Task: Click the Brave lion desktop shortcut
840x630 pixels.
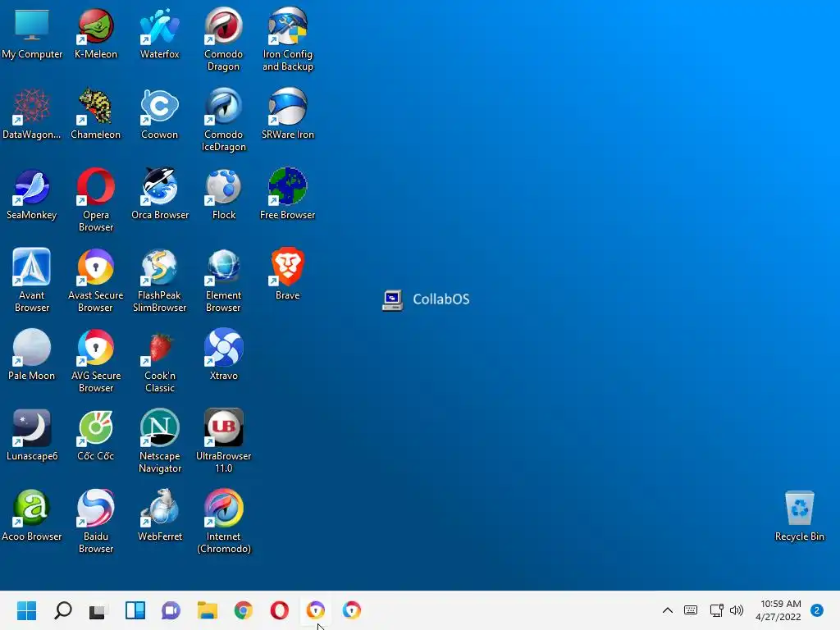Action: (288, 274)
